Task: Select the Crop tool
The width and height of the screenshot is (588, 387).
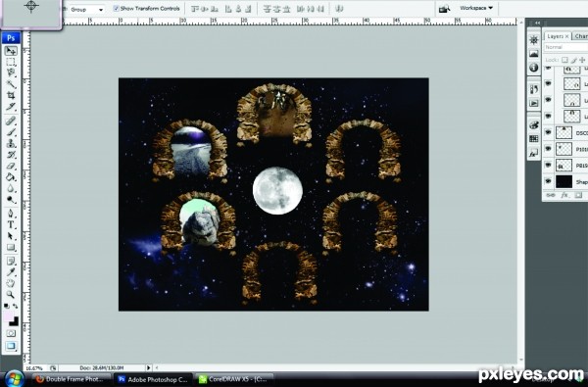Action: point(11,95)
